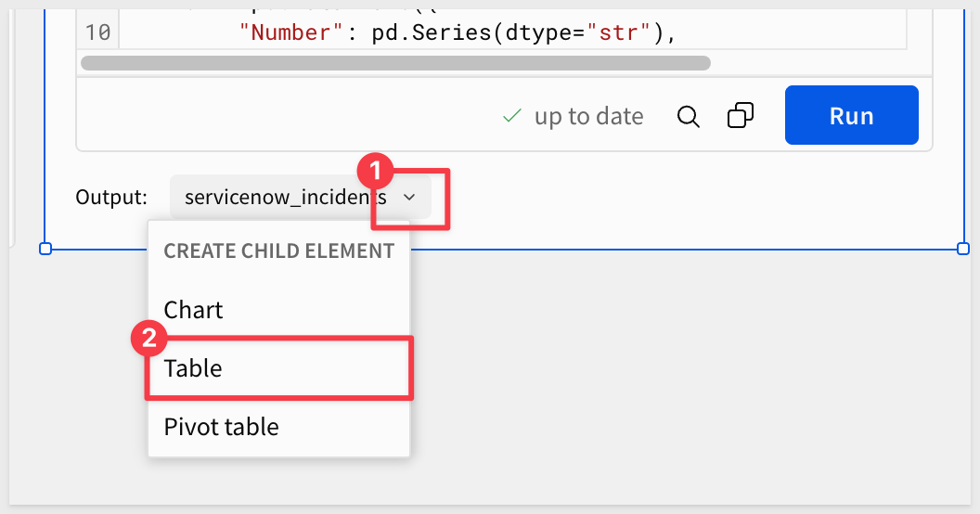This screenshot has height=514, width=980.
Task: Click the CREATE CHILD ELEMENT header
Action: point(278,251)
